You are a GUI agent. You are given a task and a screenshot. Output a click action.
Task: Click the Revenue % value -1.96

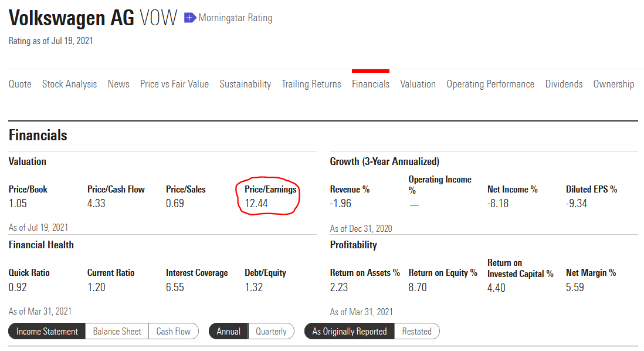point(341,204)
